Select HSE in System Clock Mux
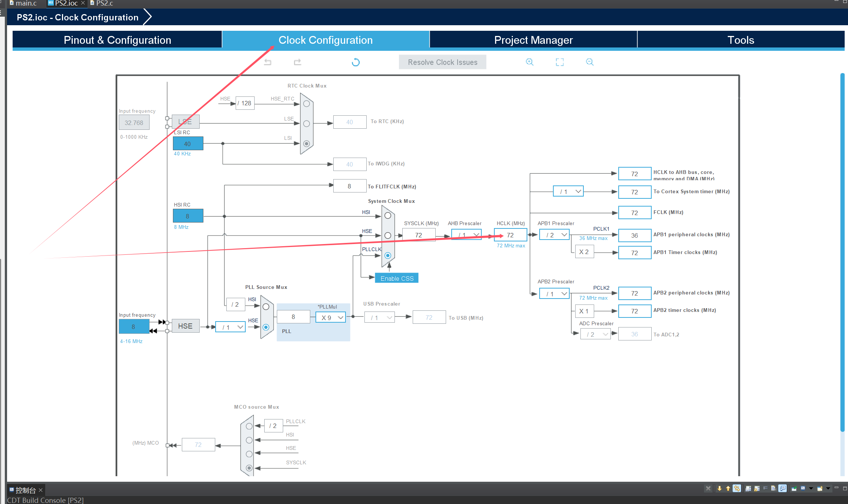Image resolution: width=848 pixels, height=504 pixels. coord(387,235)
